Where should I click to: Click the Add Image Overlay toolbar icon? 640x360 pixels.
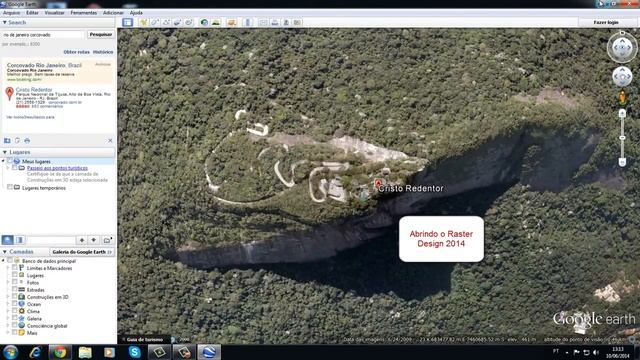coord(177,22)
